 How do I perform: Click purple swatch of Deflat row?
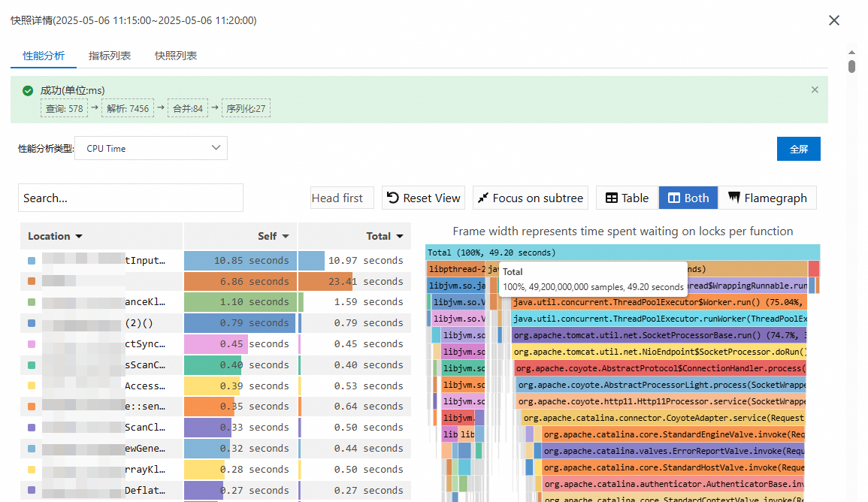tap(32, 491)
